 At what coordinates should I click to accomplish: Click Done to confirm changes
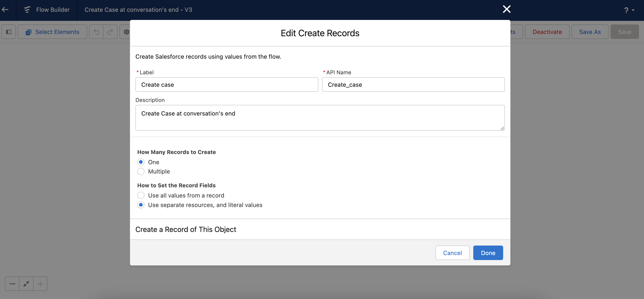488,253
